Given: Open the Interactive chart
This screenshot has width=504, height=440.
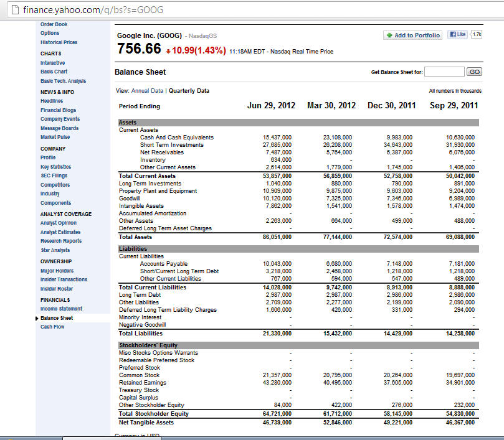Looking at the screenshot, I should coord(52,62).
